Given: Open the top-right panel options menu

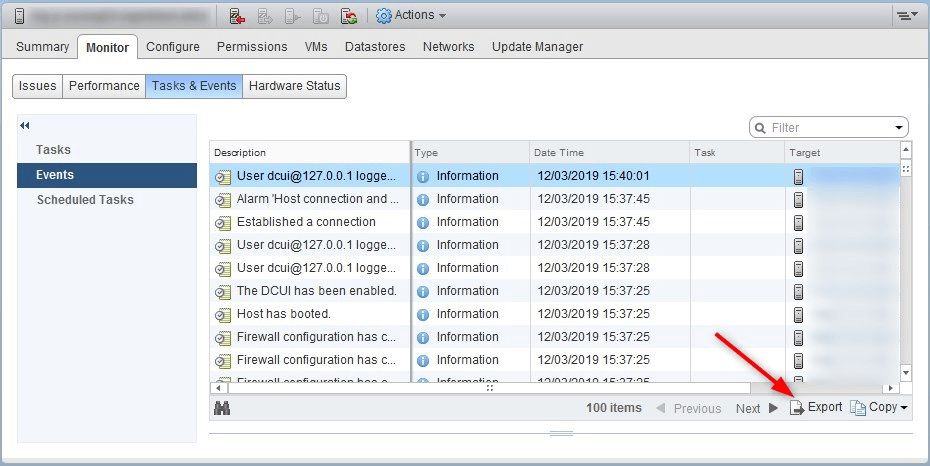Looking at the screenshot, I should [x=907, y=16].
